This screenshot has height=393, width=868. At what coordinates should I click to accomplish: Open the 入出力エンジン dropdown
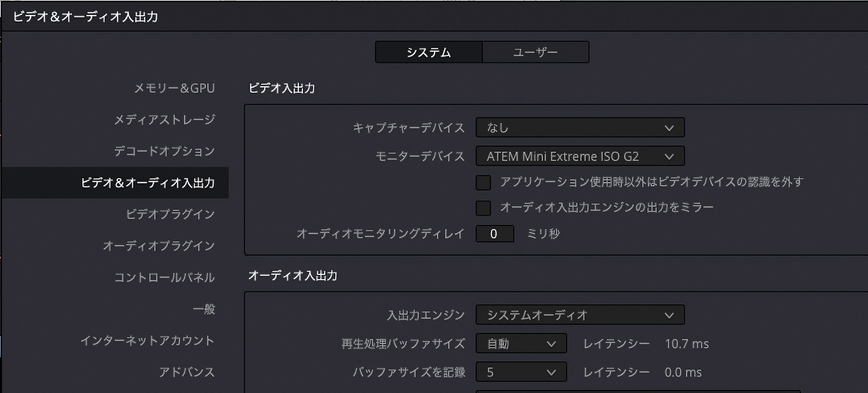(x=580, y=314)
